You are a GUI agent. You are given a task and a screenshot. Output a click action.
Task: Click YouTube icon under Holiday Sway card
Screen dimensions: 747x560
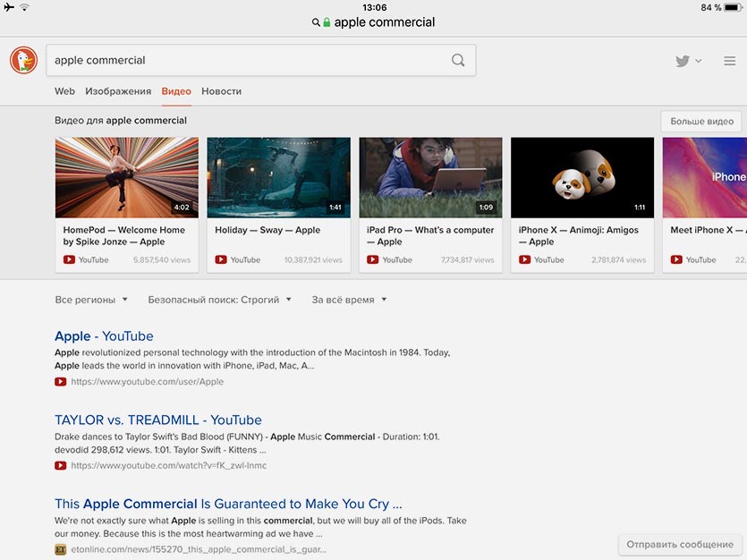pos(221,259)
